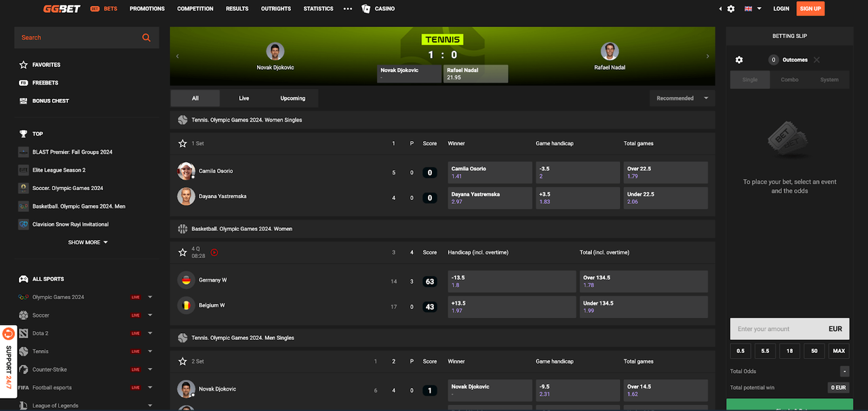Open settings gear in top bar
Image resolution: width=868 pixels, height=411 pixels.
pyautogui.click(x=731, y=9)
